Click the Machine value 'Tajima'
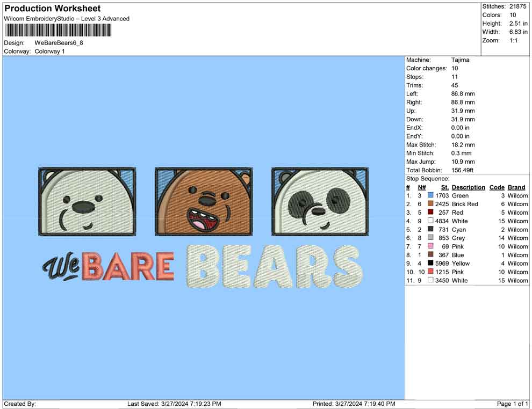 (x=461, y=60)
